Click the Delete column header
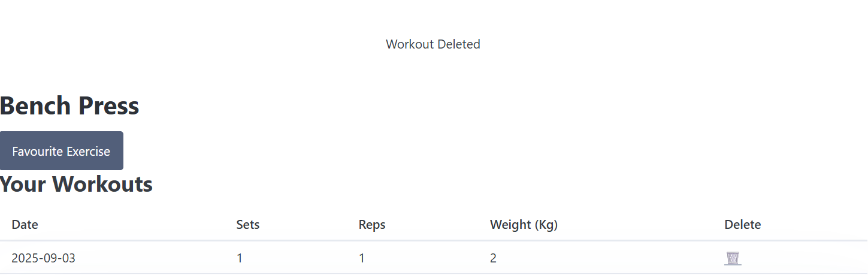Image resolution: width=868 pixels, height=275 pixels. (x=742, y=225)
